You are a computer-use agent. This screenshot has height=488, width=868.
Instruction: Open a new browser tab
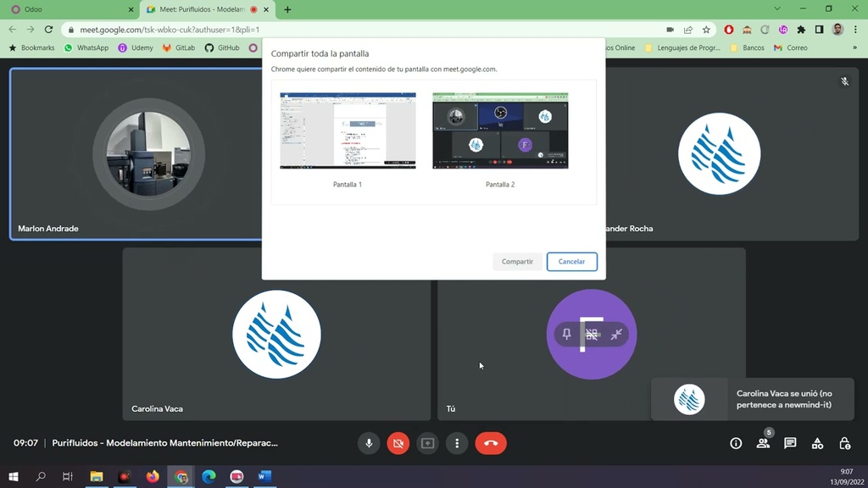pyautogui.click(x=287, y=9)
